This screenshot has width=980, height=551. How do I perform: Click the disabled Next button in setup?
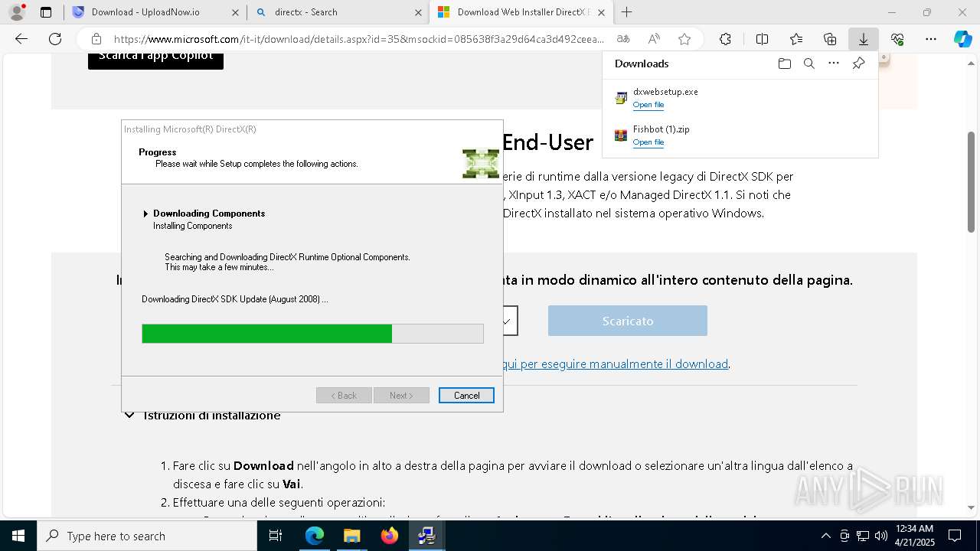pyautogui.click(x=401, y=395)
